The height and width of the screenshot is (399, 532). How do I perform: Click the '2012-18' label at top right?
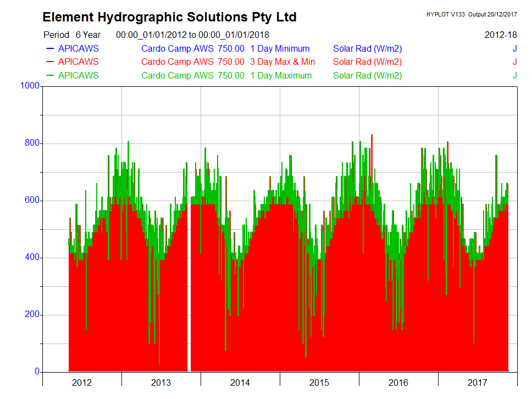click(501, 35)
